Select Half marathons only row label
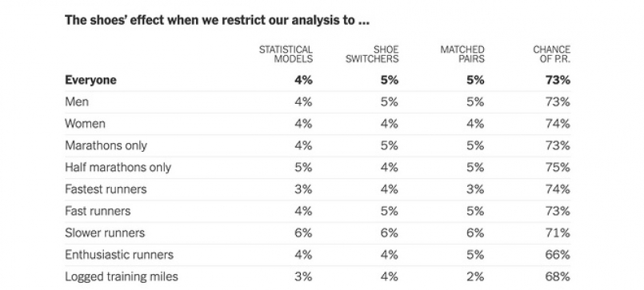This screenshot has height=290, width=644. (118, 167)
